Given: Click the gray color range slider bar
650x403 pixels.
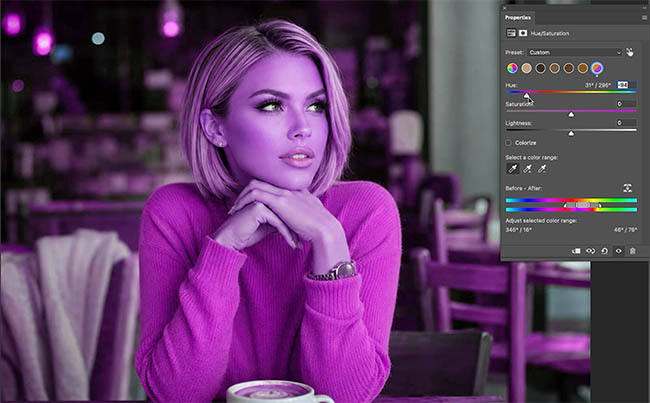Looking at the screenshot, I should click(582, 205).
